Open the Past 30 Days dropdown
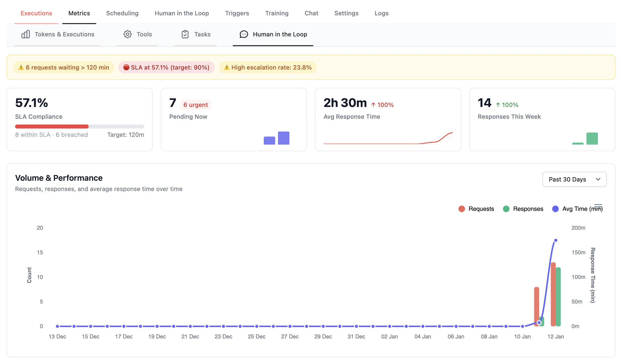 point(575,179)
